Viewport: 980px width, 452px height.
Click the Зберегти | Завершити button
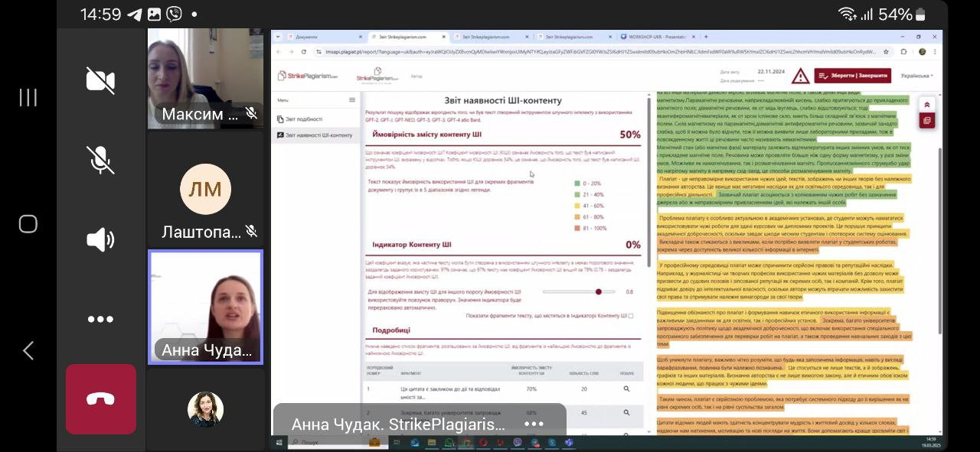pyautogui.click(x=853, y=76)
